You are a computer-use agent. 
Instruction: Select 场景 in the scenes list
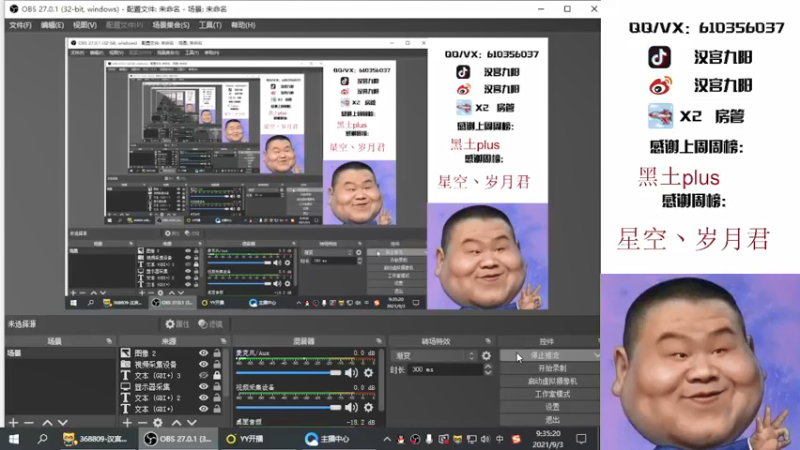tap(60, 353)
